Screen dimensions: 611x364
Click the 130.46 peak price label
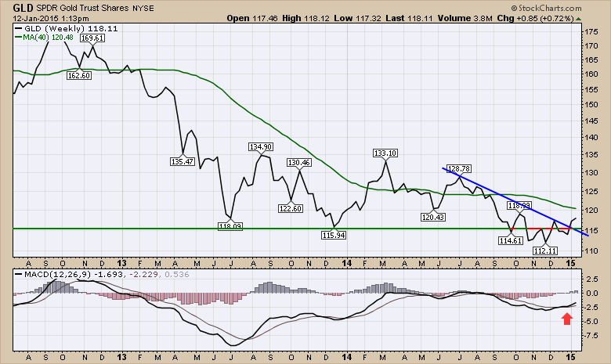299,162
